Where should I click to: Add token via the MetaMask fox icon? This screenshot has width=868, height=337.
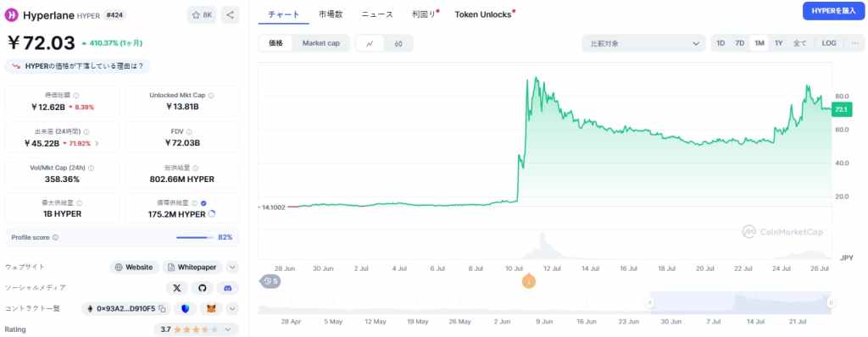tap(212, 309)
